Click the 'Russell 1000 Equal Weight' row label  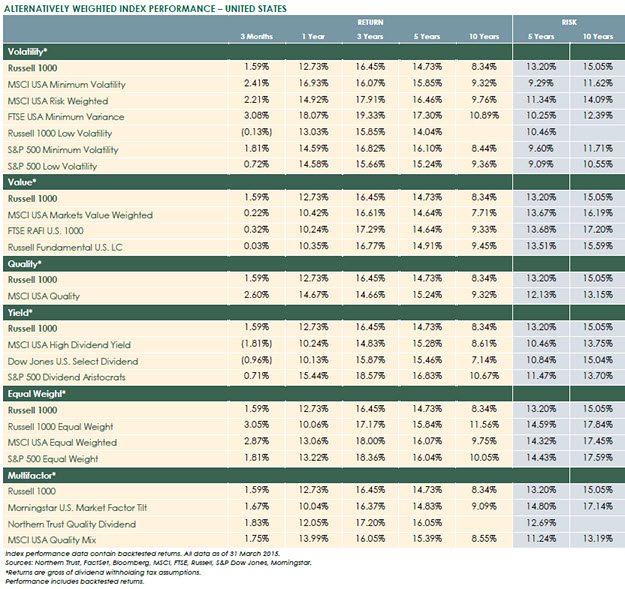[60, 427]
